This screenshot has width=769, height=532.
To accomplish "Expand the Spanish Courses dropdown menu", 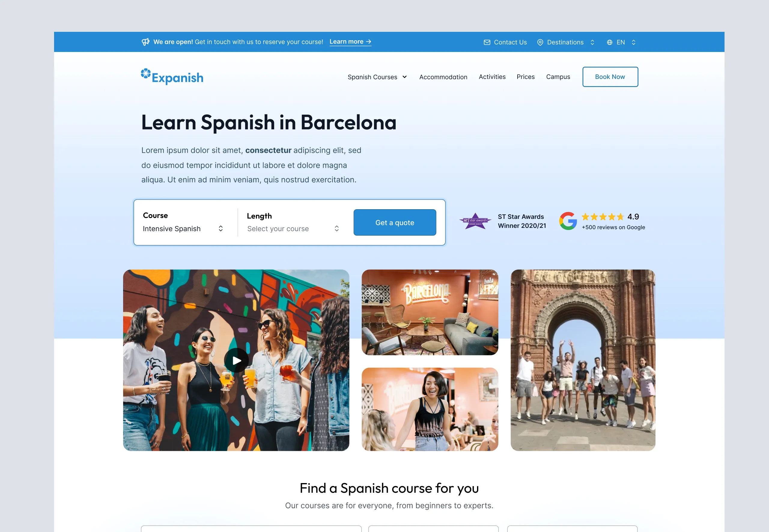I will 377,77.
